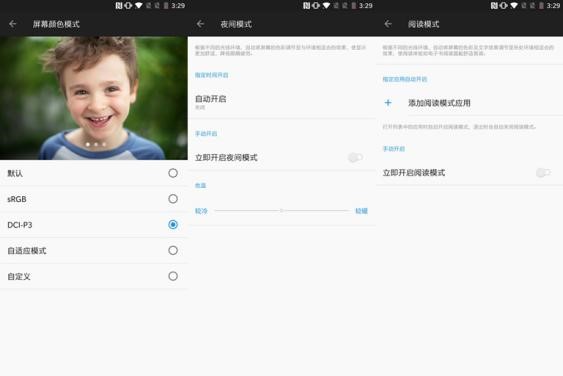Click the 手动开启 header in 夜间模式
The height and width of the screenshot is (376, 563).
pyautogui.click(x=206, y=134)
